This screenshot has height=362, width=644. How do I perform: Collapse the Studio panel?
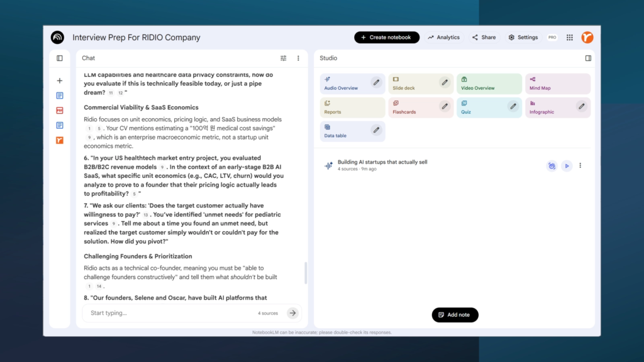tap(588, 58)
